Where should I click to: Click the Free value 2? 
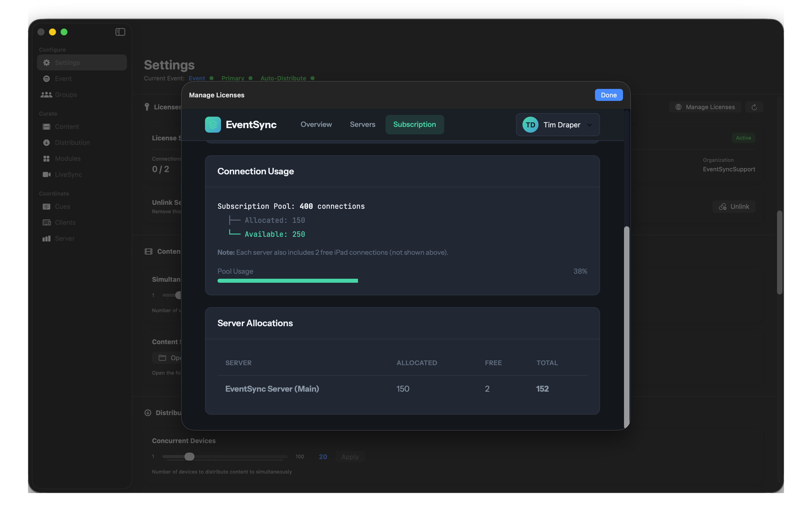tap(487, 389)
